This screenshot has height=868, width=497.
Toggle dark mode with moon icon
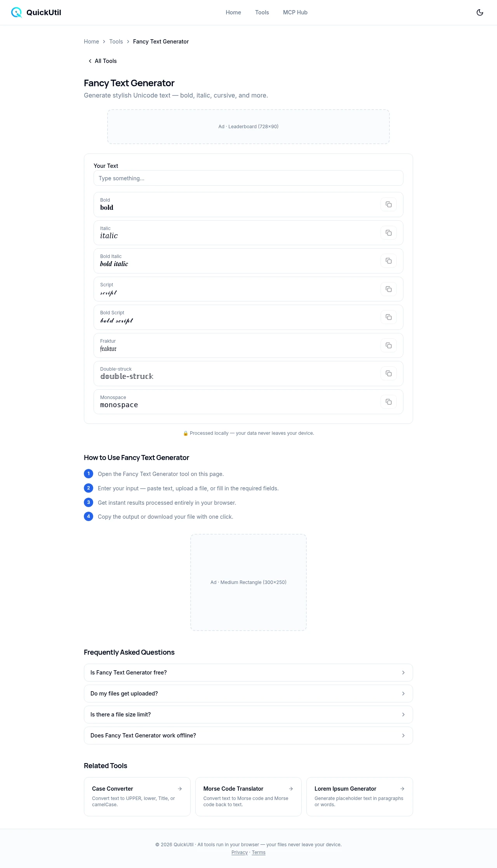(480, 12)
